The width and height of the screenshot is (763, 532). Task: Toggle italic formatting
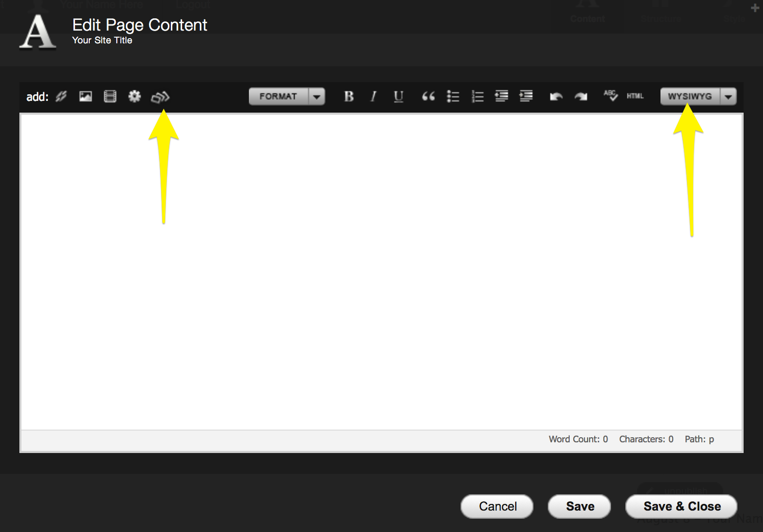(x=373, y=96)
